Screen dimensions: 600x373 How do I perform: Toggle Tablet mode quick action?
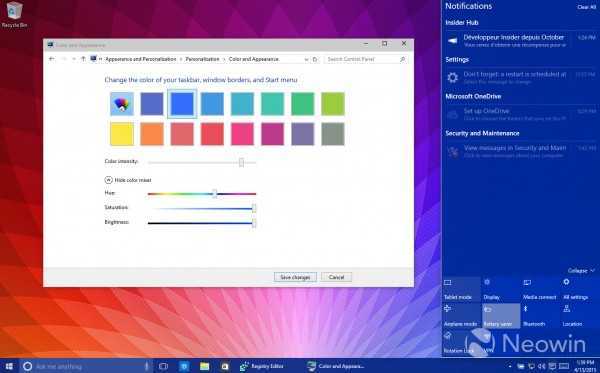461,290
